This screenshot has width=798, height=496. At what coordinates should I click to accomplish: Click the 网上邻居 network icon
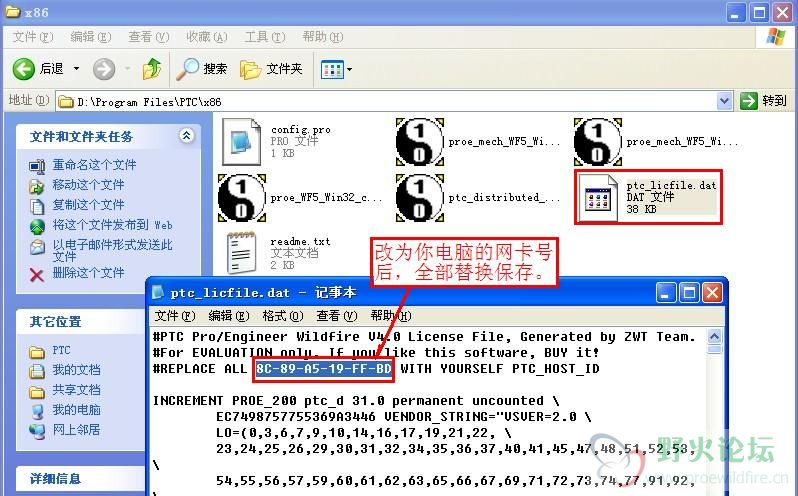[x=37, y=431]
